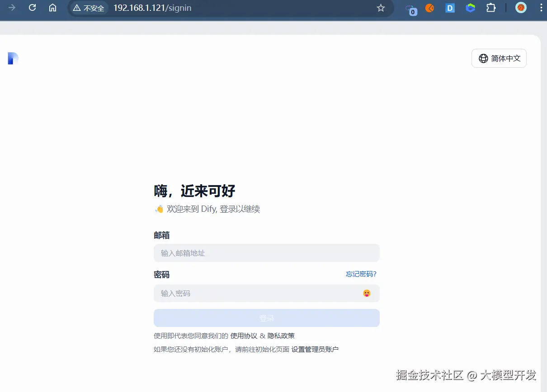Click the 邮箱 field label
Screen dimensions: 547x392
point(162,235)
